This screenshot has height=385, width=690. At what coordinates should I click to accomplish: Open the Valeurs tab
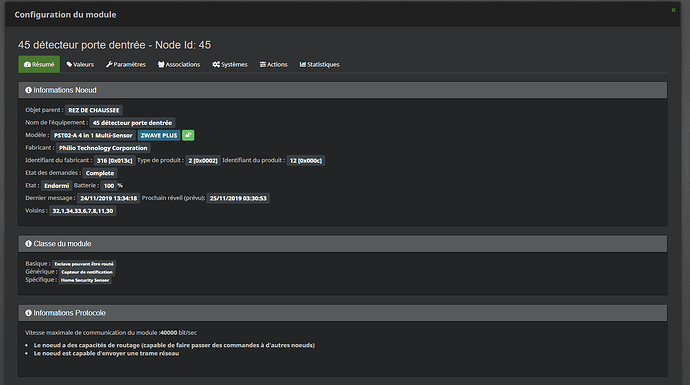click(80, 64)
